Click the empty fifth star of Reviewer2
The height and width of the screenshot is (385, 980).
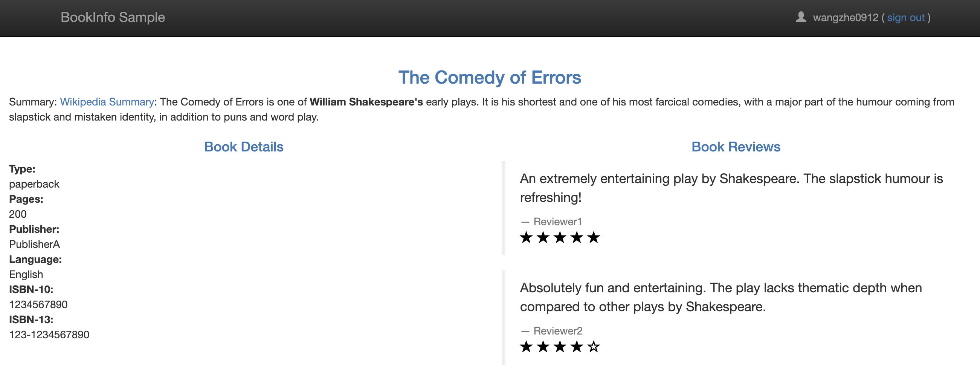593,347
